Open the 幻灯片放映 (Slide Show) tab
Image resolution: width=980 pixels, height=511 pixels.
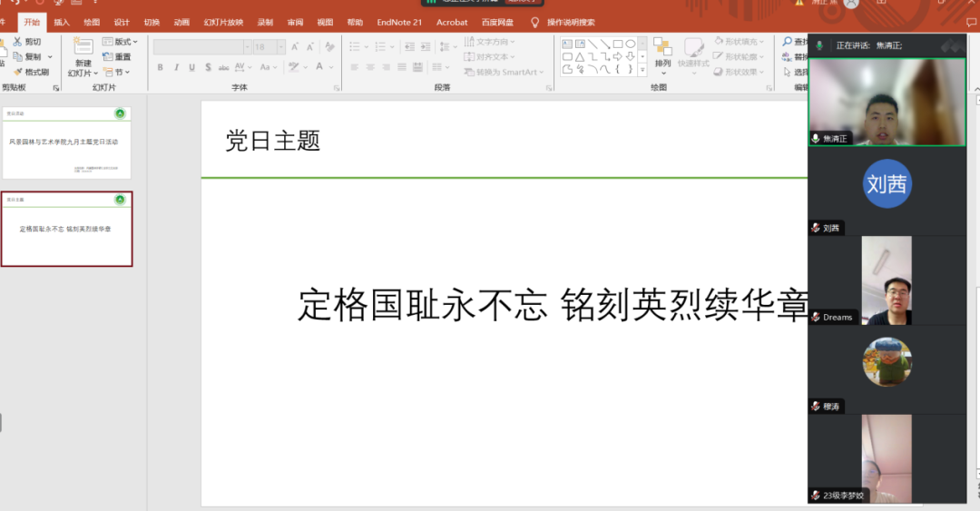click(222, 22)
